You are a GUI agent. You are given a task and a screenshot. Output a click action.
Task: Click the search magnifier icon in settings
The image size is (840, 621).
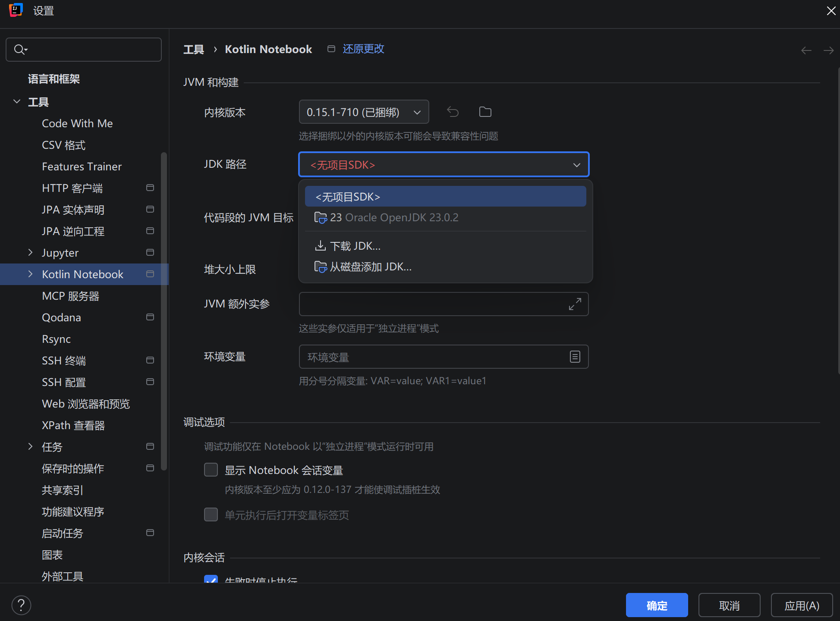pyautogui.click(x=19, y=50)
